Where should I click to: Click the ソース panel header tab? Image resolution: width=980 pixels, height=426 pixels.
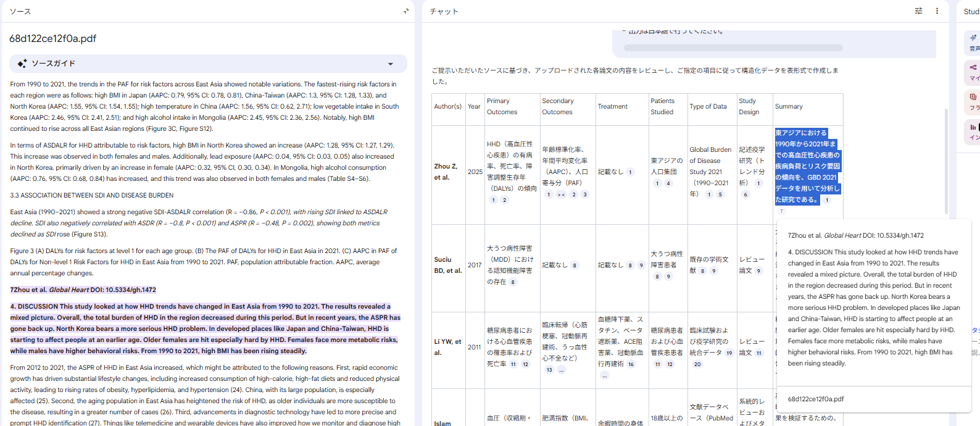20,12
